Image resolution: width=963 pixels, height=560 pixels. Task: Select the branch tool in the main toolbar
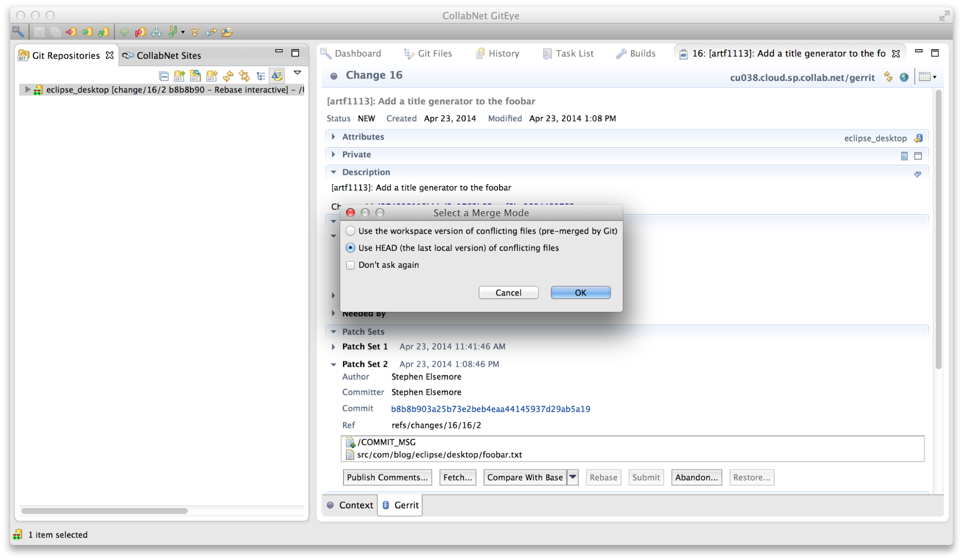[173, 32]
